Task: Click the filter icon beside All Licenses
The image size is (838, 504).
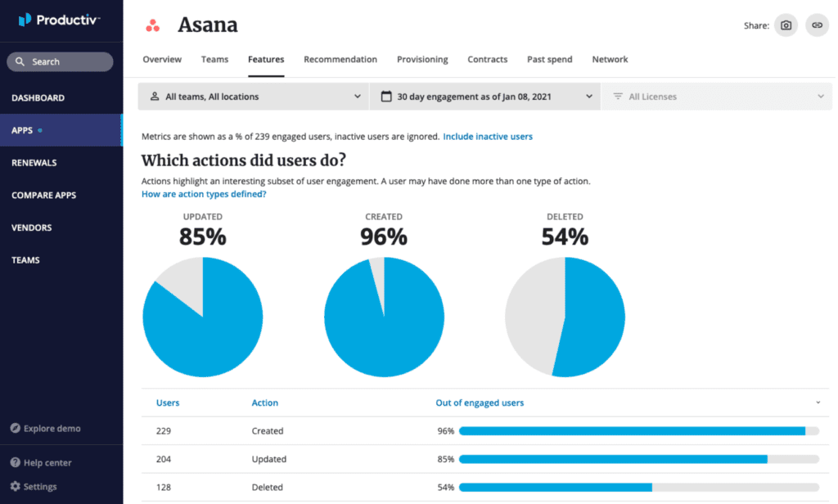Action: (x=618, y=97)
